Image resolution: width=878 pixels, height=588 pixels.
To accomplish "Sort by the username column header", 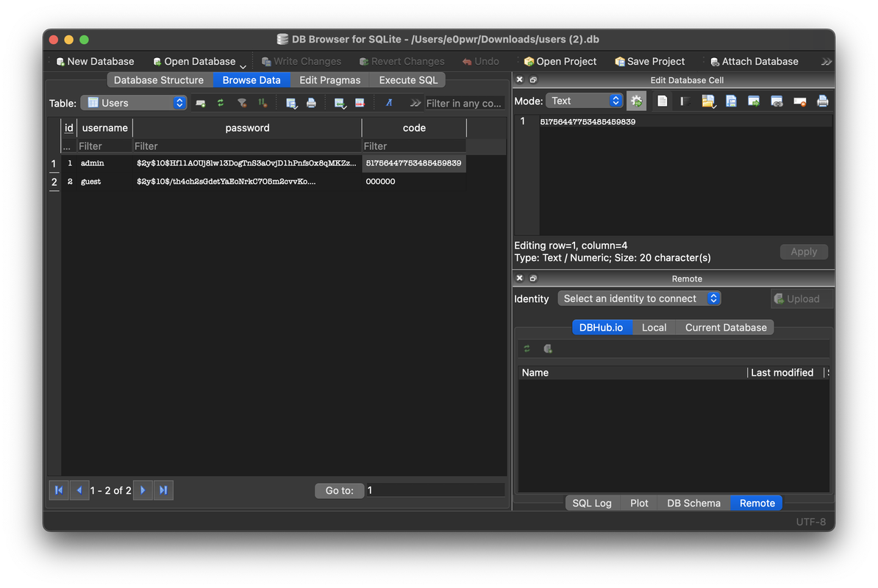I will click(x=104, y=128).
